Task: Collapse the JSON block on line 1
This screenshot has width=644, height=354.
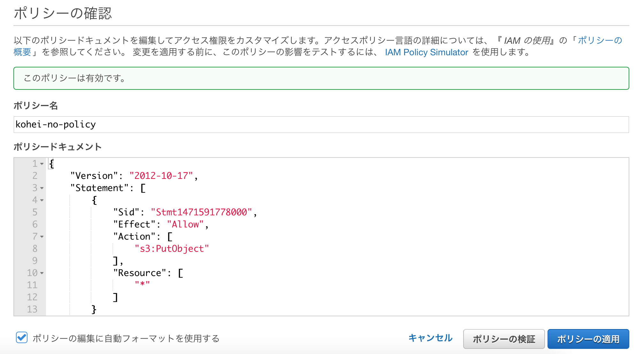Action: coord(42,164)
